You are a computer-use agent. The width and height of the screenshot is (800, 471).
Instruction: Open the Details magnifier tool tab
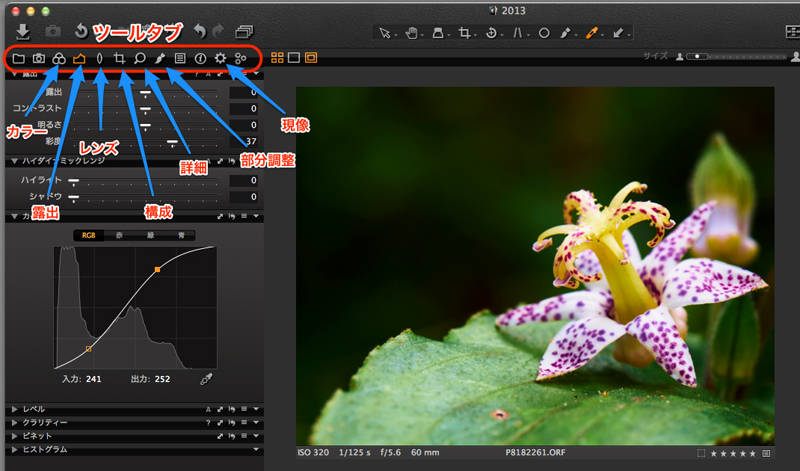point(140,59)
